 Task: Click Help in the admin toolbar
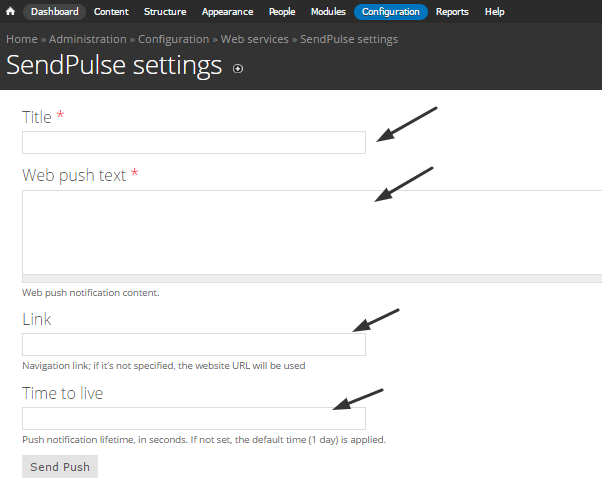[494, 12]
